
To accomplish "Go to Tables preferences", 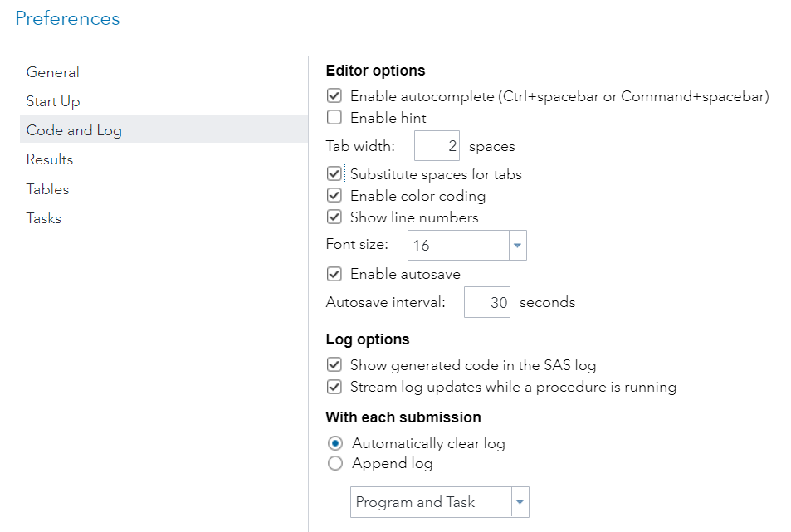I will [47, 189].
